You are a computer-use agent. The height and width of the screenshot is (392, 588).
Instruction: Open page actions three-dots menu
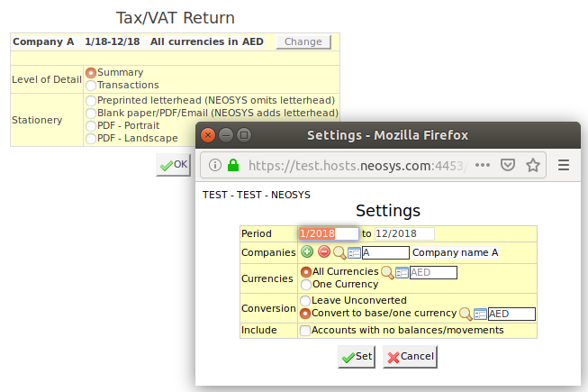pyautogui.click(x=483, y=165)
